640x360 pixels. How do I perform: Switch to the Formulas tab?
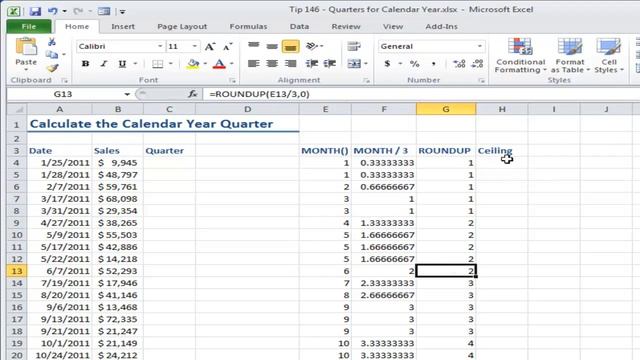coord(248,27)
